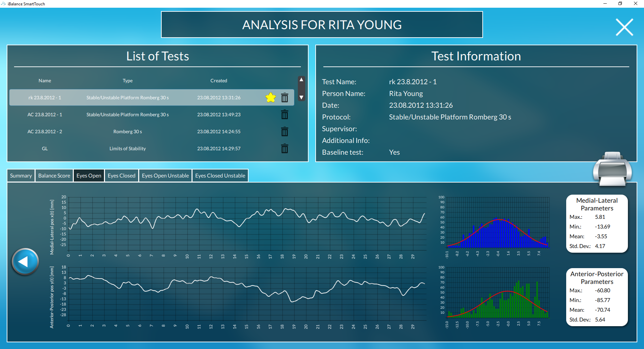Viewport: 644px width, 349px height.
Task: Click Anterior-Posterior Max value -60.80
Action: (602, 290)
